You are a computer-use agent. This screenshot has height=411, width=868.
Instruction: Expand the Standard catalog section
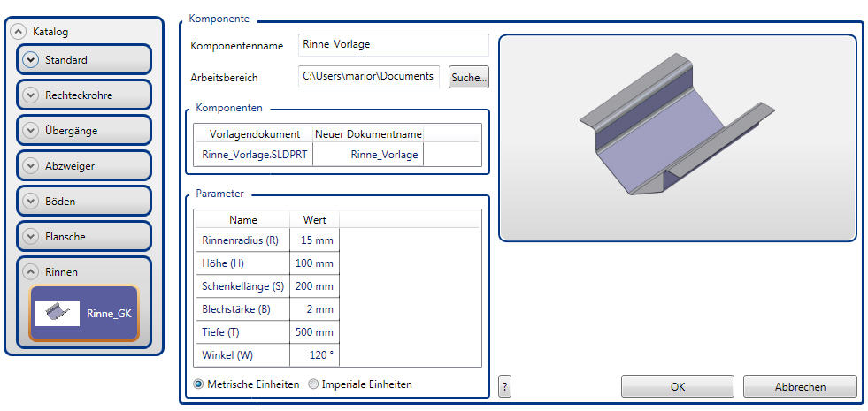coord(30,60)
